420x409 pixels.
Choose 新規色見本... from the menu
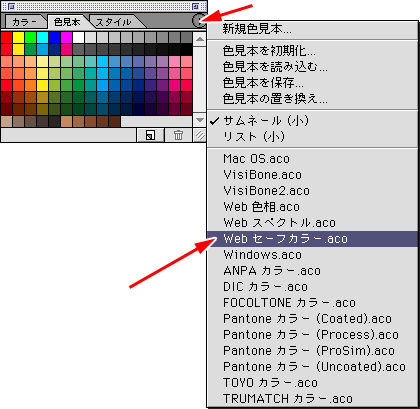[x=312, y=30]
